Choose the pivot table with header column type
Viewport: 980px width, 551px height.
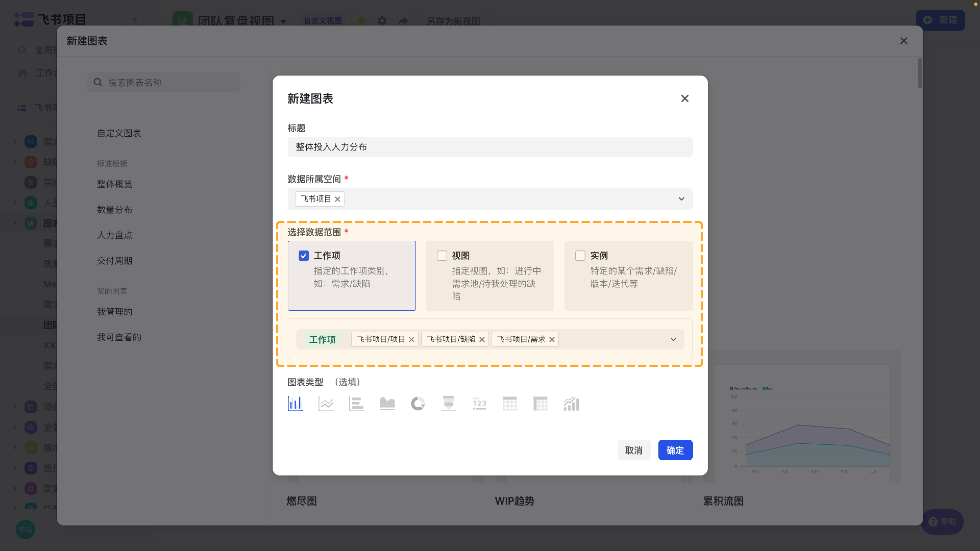pyautogui.click(x=541, y=404)
